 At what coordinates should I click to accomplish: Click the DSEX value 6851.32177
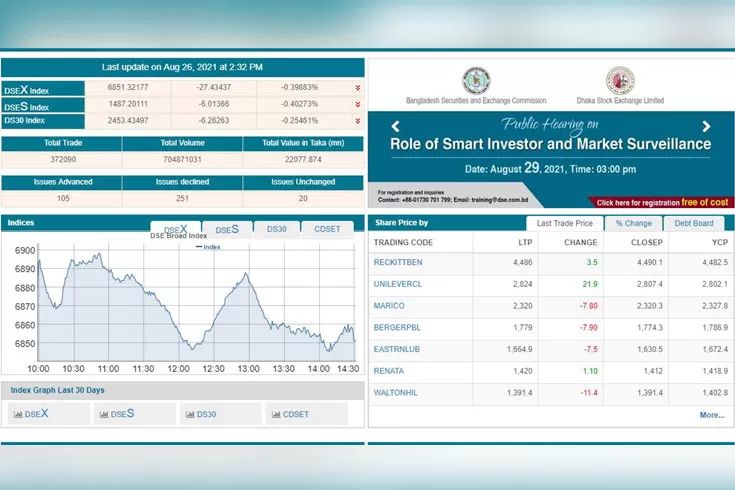pos(128,87)
